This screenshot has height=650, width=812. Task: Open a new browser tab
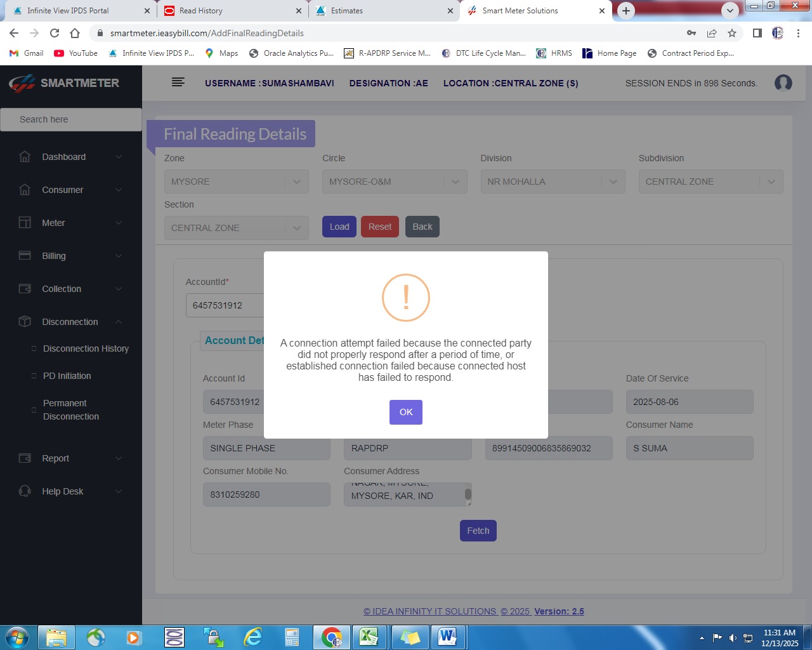pyautogui.click(x=626, y=11)
